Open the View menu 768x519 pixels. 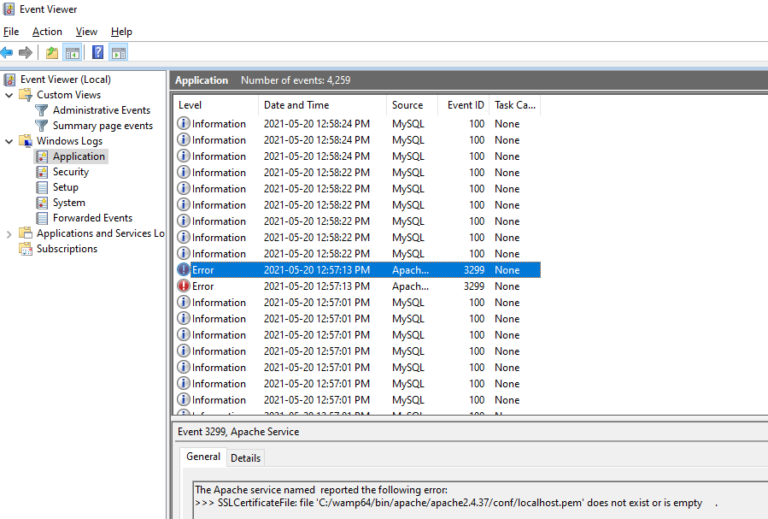click(87, 32)
